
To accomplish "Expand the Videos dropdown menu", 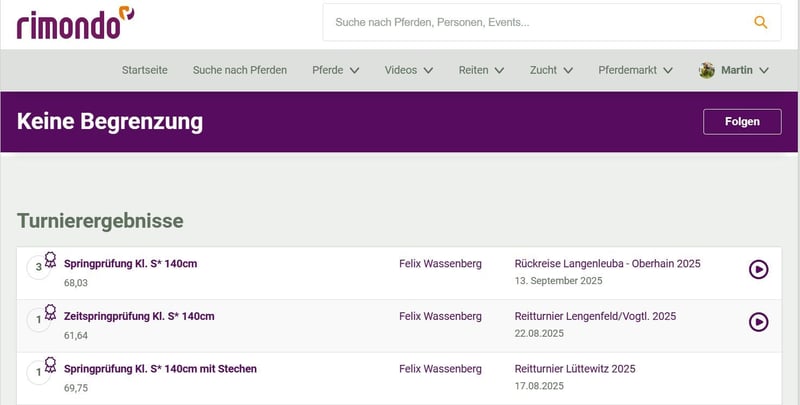I will click(408, 70).
